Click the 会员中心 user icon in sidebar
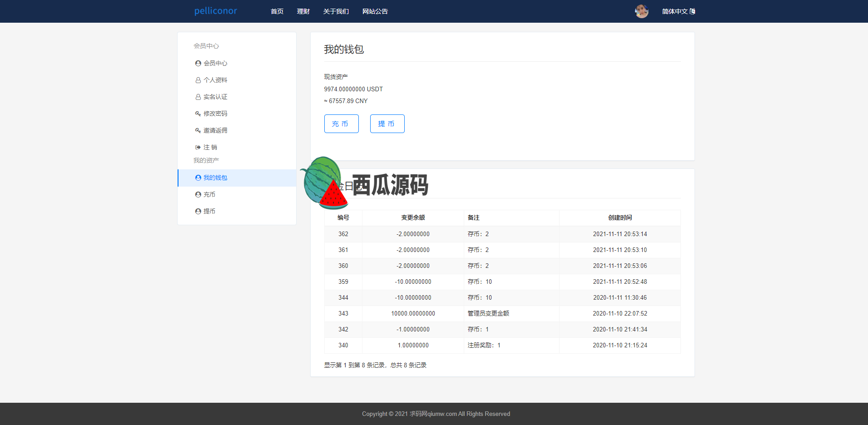Viewport: 868px width, 425px height. pyautogui.click(x=198, y=63)
